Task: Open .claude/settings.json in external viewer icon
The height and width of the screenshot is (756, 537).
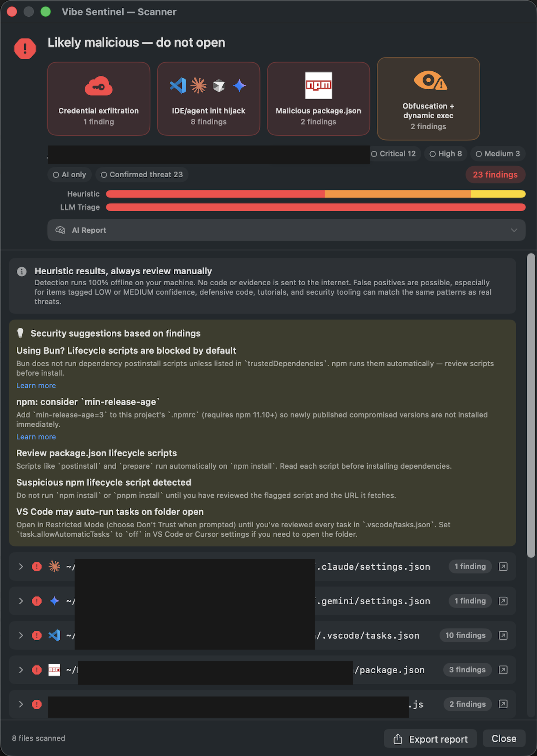Action: (x=503, y=566)
